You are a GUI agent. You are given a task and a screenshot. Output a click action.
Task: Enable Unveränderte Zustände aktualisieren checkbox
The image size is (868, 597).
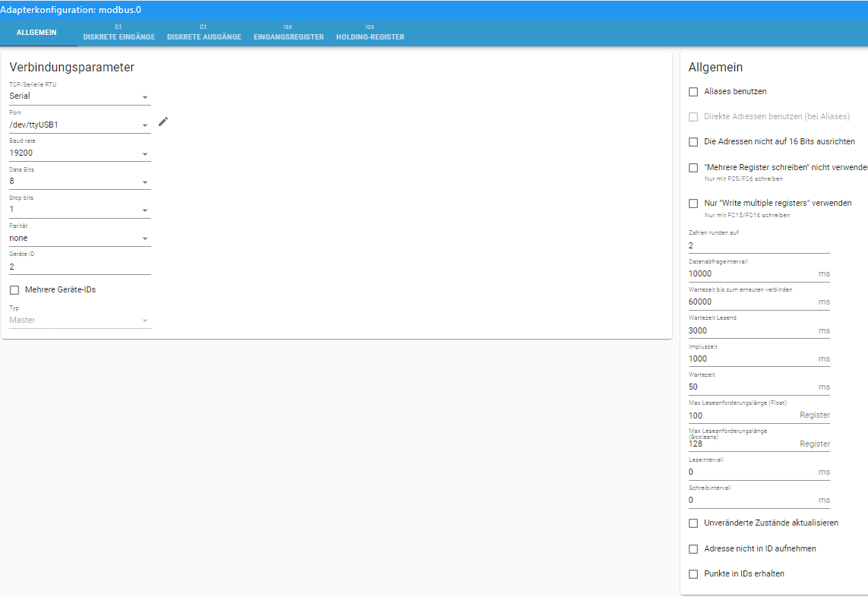tap(693, 523)
